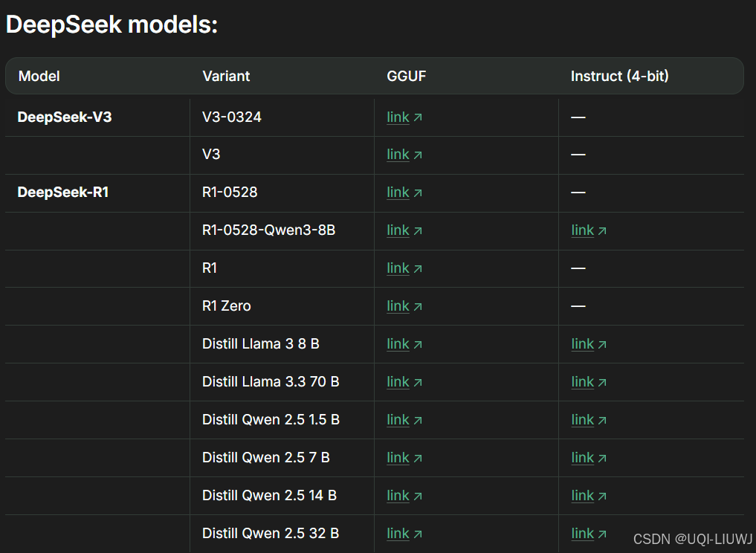The width and height of the screenshot is (756, 553).
Task: Open the GGUF link for V3-0324
Action: (404, 117)
